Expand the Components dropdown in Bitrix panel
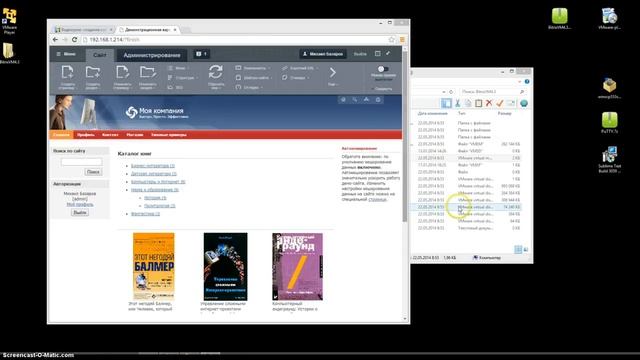The image size is (640, 360). click(253, 68)
